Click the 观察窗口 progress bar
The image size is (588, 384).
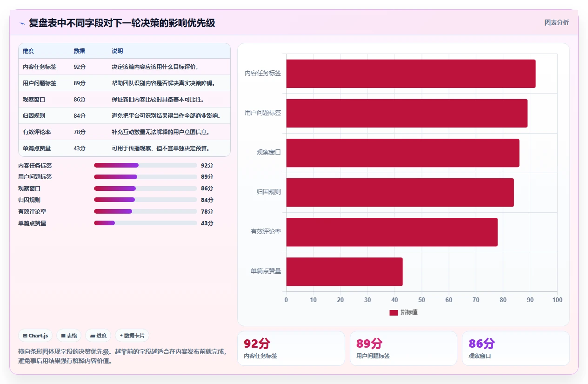146,189
